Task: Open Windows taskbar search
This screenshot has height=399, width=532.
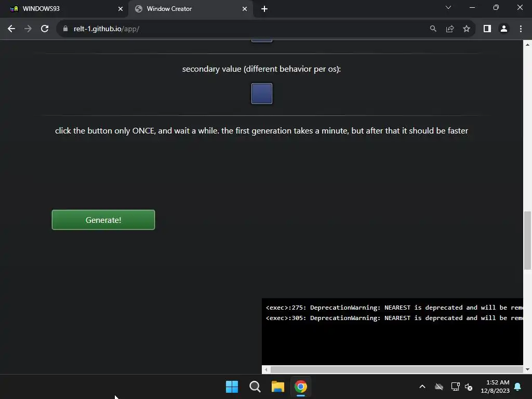Action: pos(255,387)
